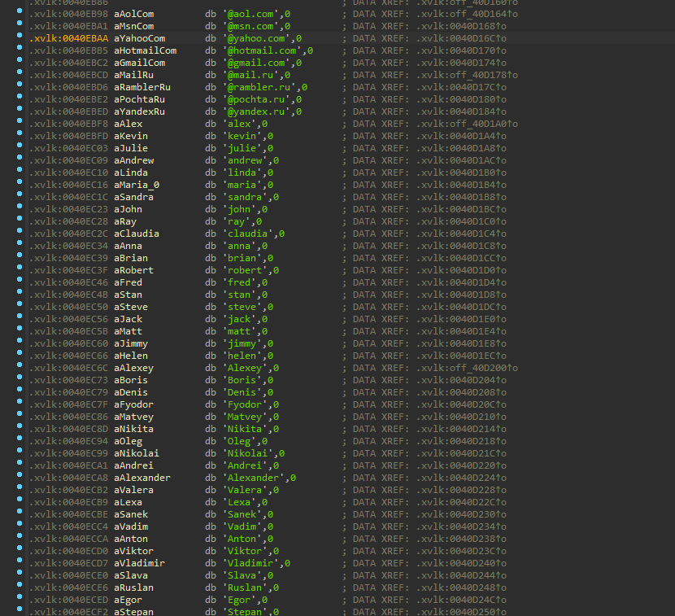Toggle breakpoint dot next to aAlex line
Screen dimensions: 675x616
click(x=20, y=124)
